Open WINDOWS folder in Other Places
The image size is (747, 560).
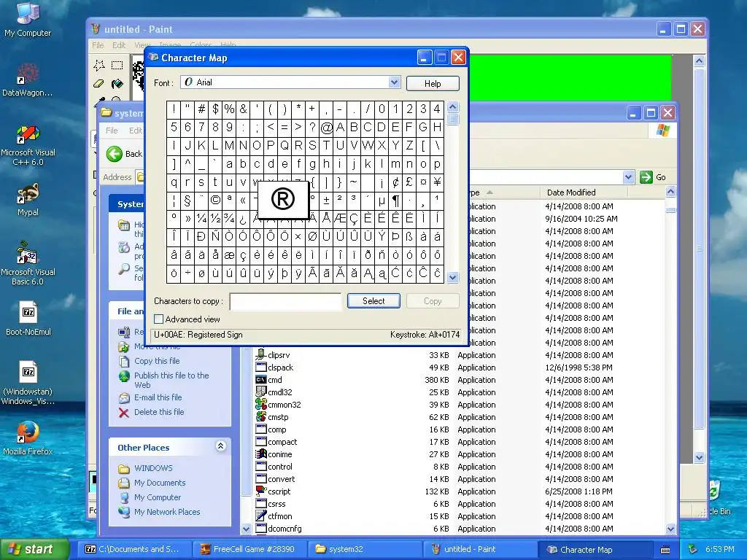[x=153, y=468]
